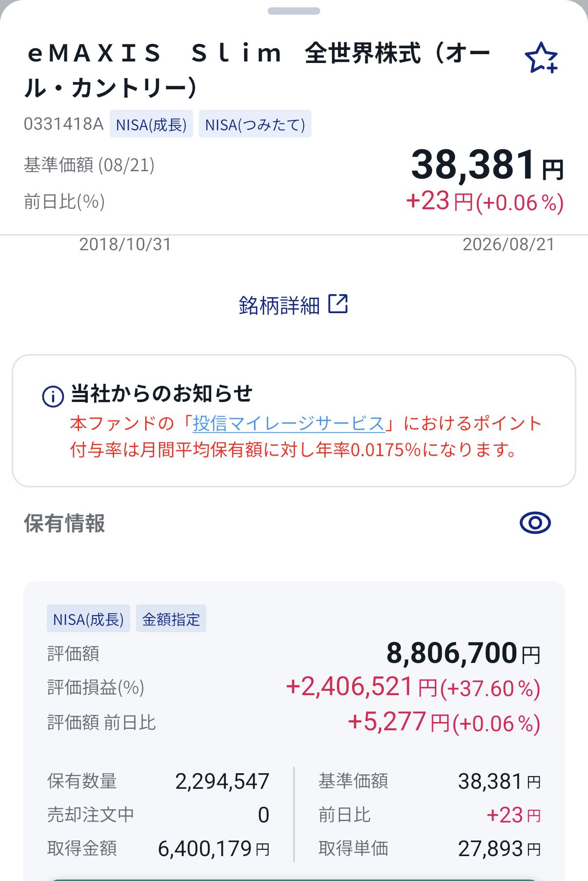Open 投信マイレージサービス link

tap(289, 423)
